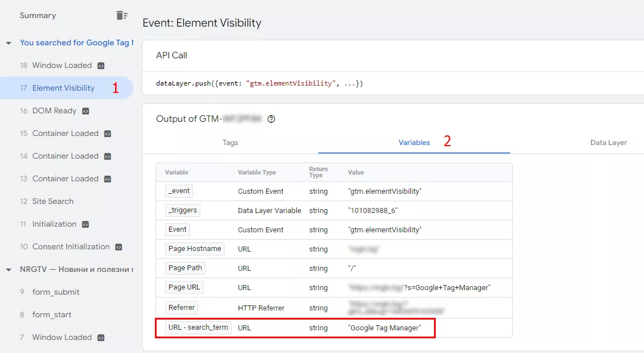The image size is (644, 353).
Task: Select event 17 Element Visibility
Action: click(66, 88)
